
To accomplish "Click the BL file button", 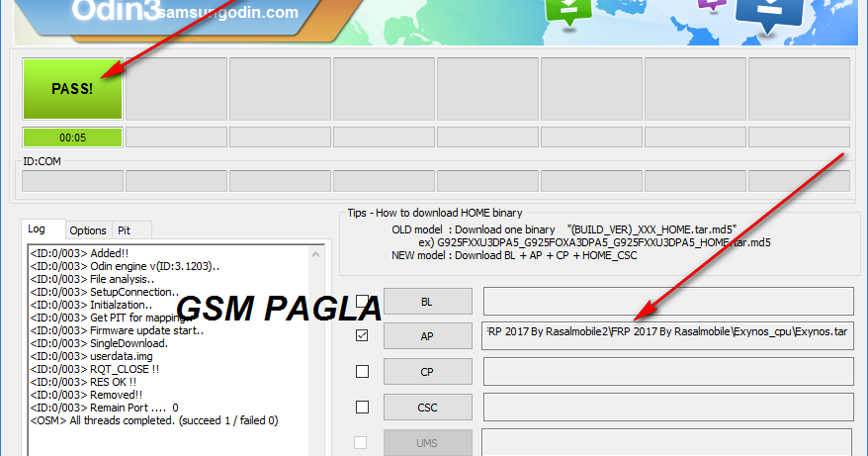I will (x=427, y=302).
